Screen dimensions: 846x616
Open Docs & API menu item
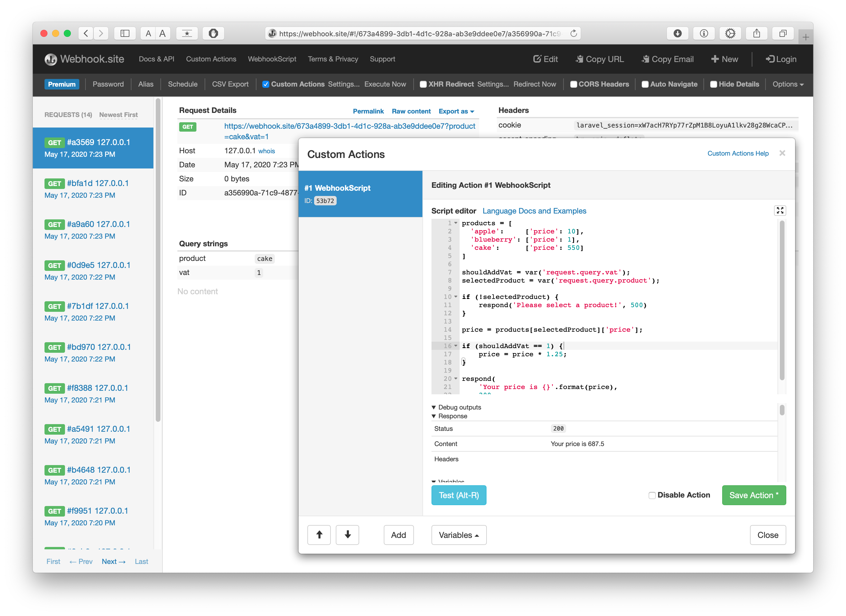(156, 59)
